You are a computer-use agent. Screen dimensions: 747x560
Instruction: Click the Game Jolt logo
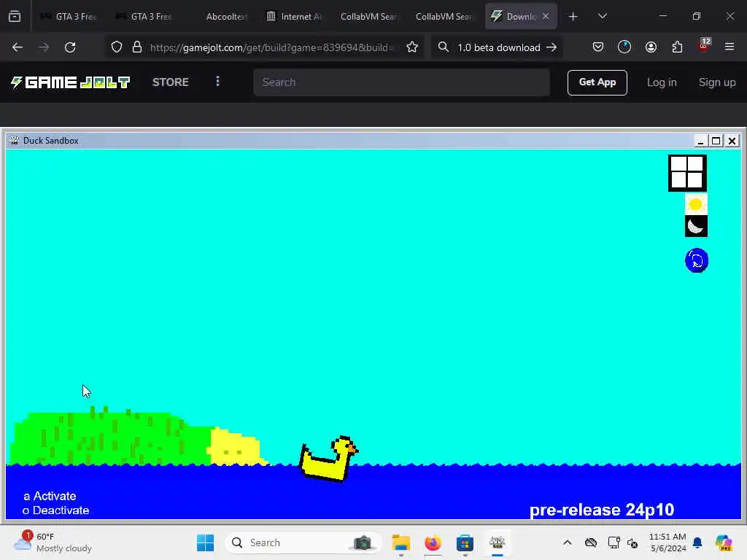71,82
